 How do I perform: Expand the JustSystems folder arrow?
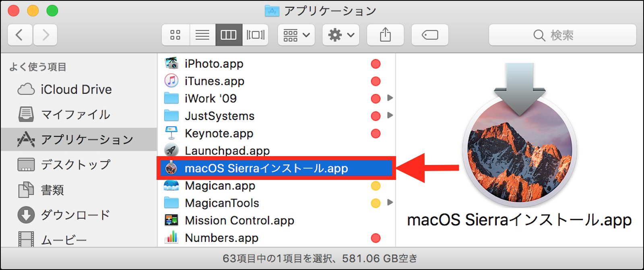pyautogui.click(x=390, y=115)
